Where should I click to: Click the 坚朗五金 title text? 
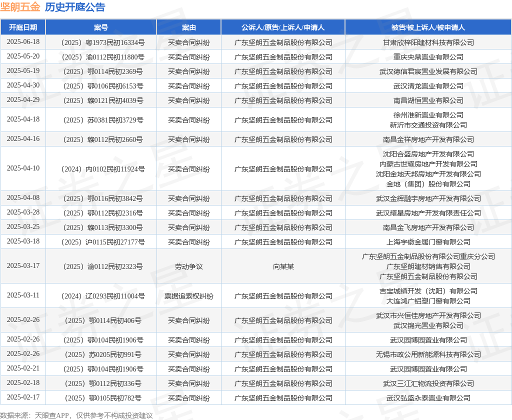20,7
